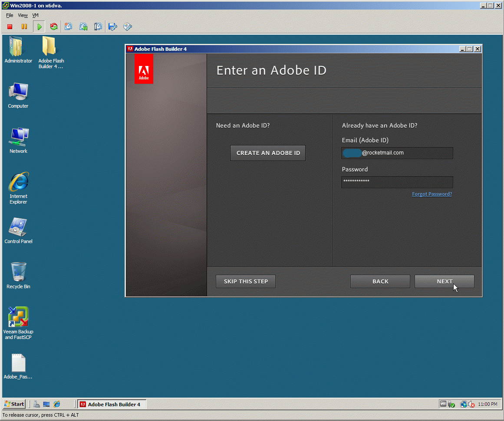Launch Internet Explorer from the desktop
504x421 pixels.
pyautogui.click(x=18, y=188)
